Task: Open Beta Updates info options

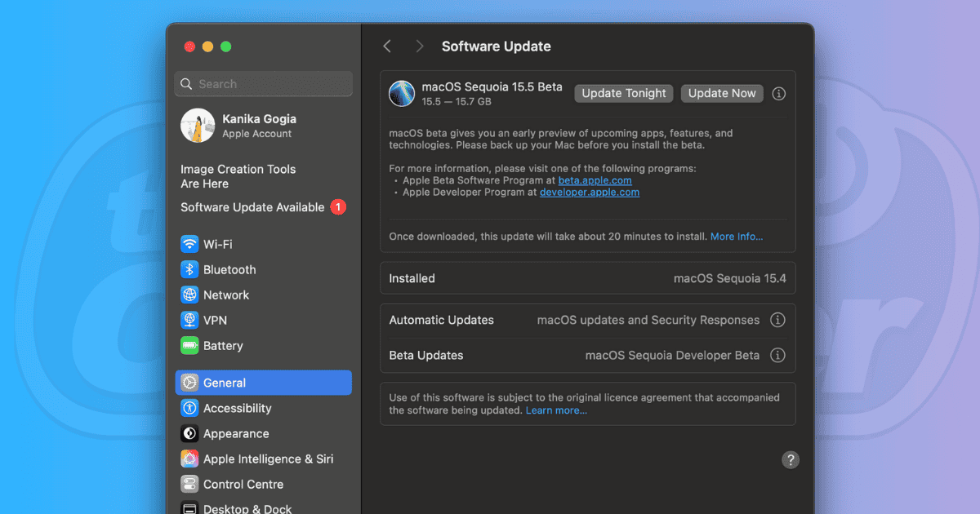Action: (x=777, y=355)
